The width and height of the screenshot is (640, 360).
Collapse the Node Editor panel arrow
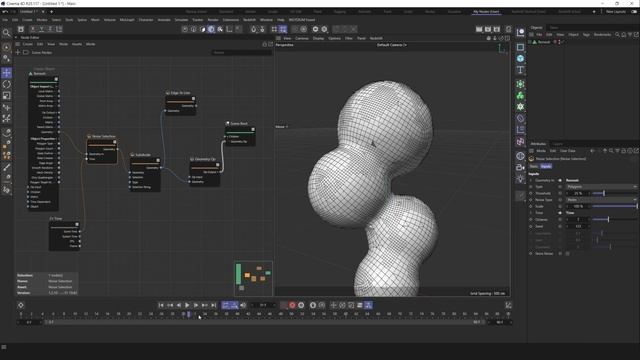[17, 37]
